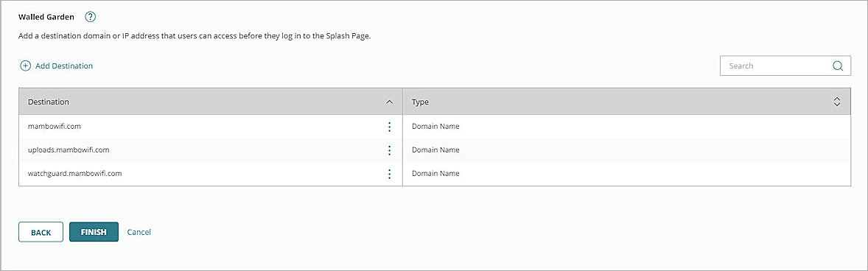Open the three-dot menu for uploads.mambowifi.com
This screenshot has width=868, height=271.
click(x=389, y=150)
